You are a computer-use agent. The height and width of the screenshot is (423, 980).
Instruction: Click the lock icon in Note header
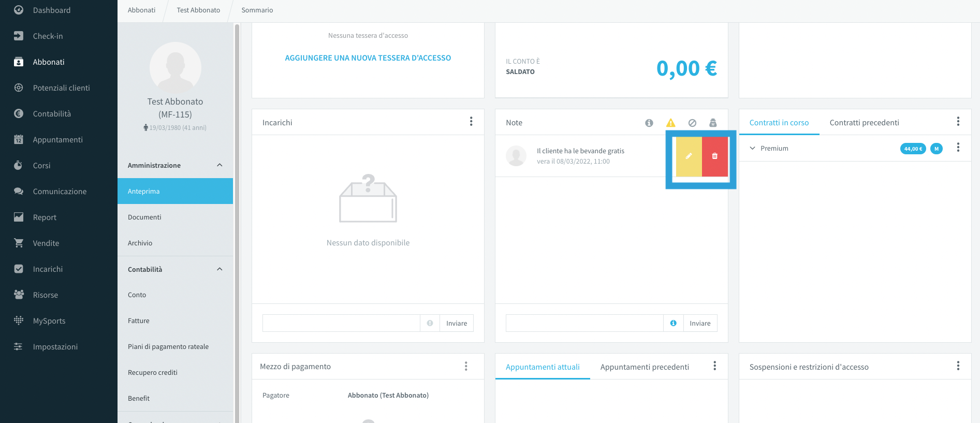click(713, 123)
